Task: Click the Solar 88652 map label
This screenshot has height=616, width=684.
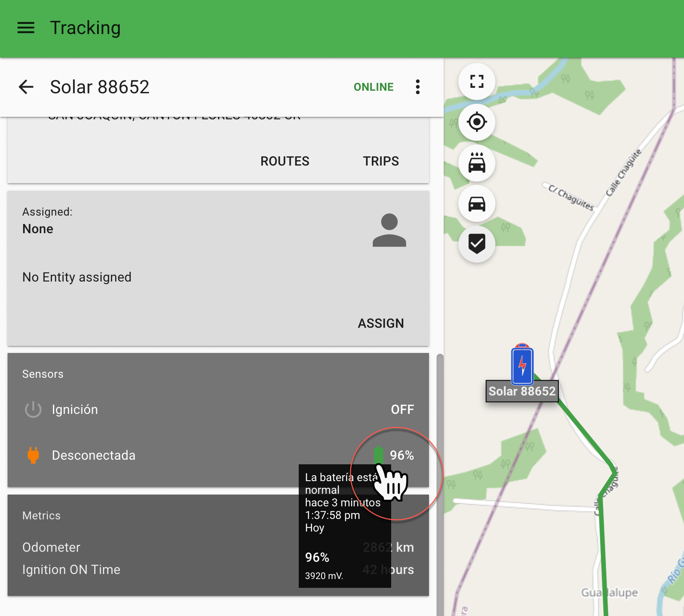Action: [522, 391]
